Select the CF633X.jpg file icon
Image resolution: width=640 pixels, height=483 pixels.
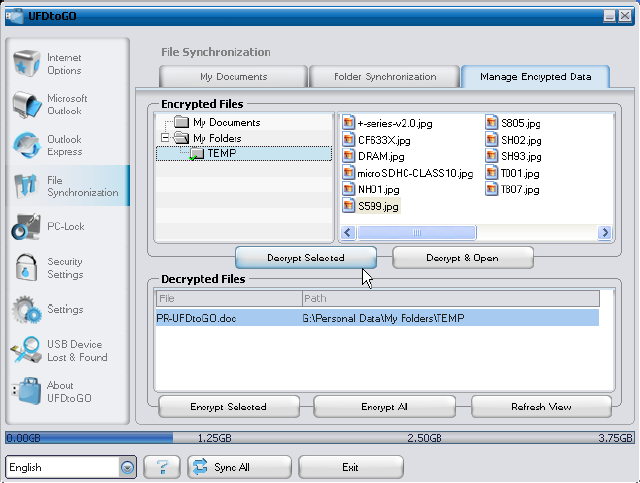[x=348, y=139]
